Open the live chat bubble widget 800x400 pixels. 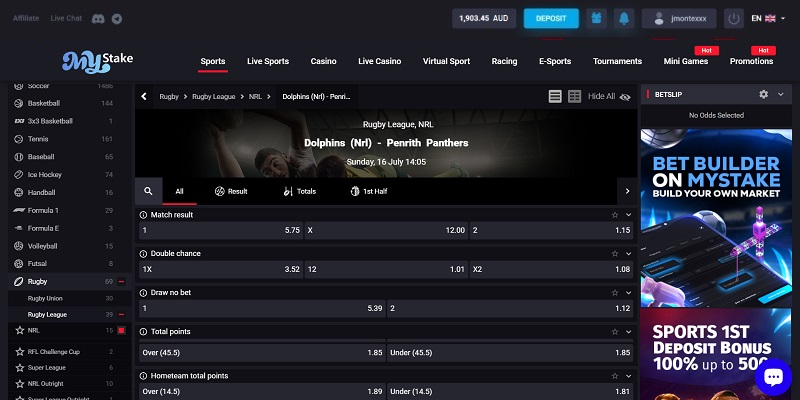click(773, 377)
